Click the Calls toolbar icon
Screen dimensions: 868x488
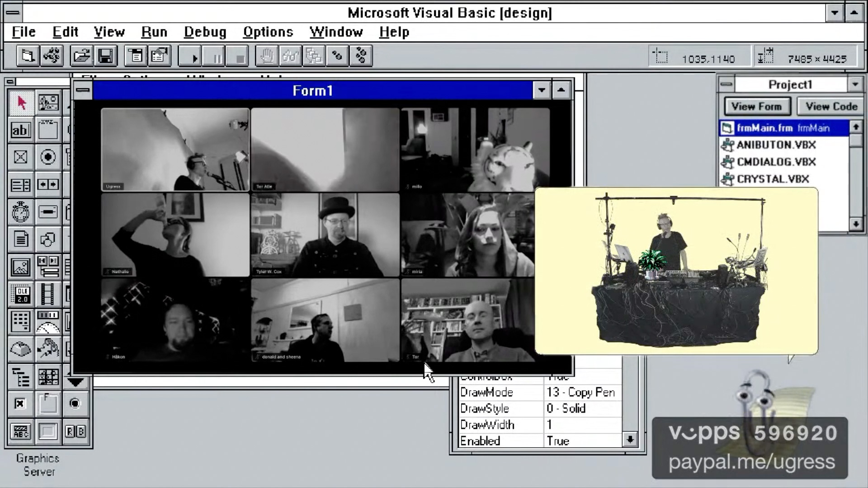coord(314,56)
